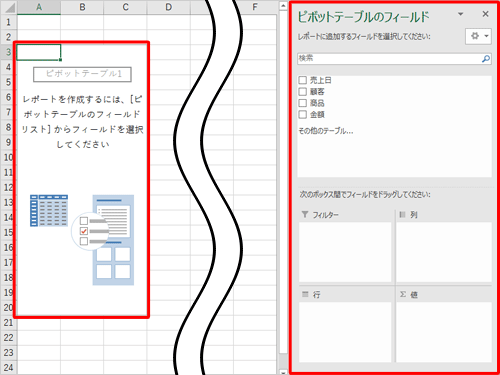Select column A header

39,7
